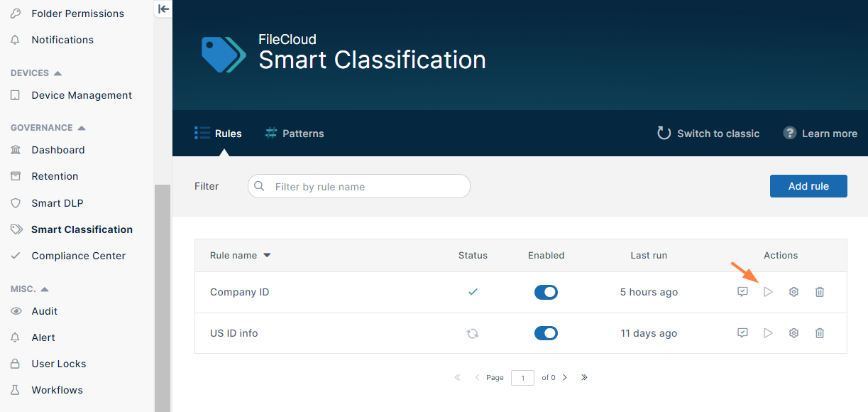Image resolution: width=868 pixels, height=412 pixels.
Task: View comments icon for Company ID rule
Action: (742, 292)
